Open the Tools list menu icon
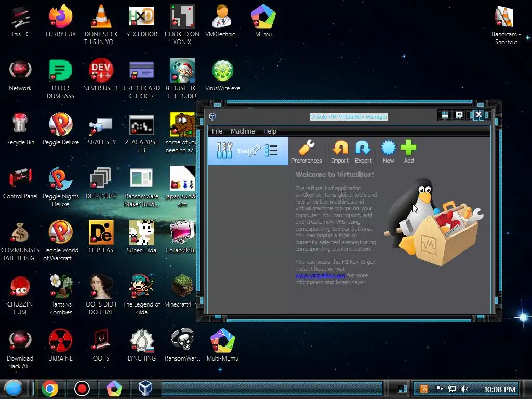Screen dimensions: 532x399 click(271, 150)
